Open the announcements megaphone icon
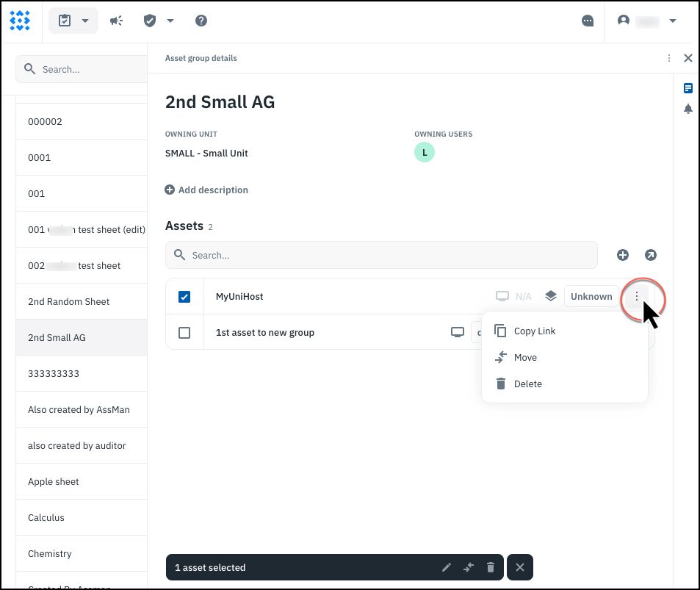 point(117,21)
